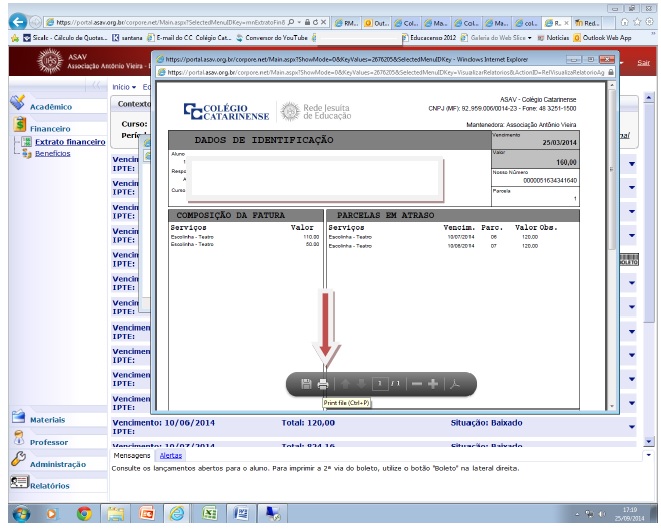Click the popup scrollbar up arrow
The width and height of the screenshot is (661, 529).
click(x=612, y=86)
